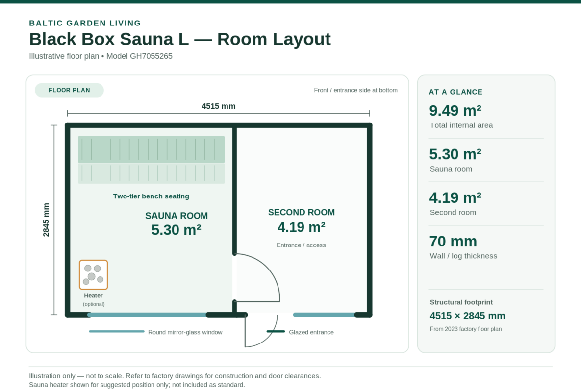
Task: Click 'Second room' caption in side panel
Action: (x=453, y=213)
